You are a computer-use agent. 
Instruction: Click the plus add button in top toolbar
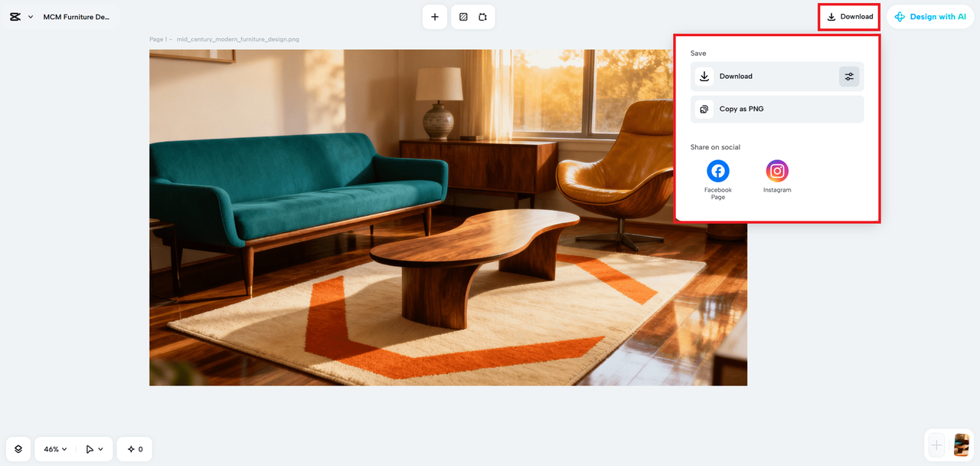435,17
